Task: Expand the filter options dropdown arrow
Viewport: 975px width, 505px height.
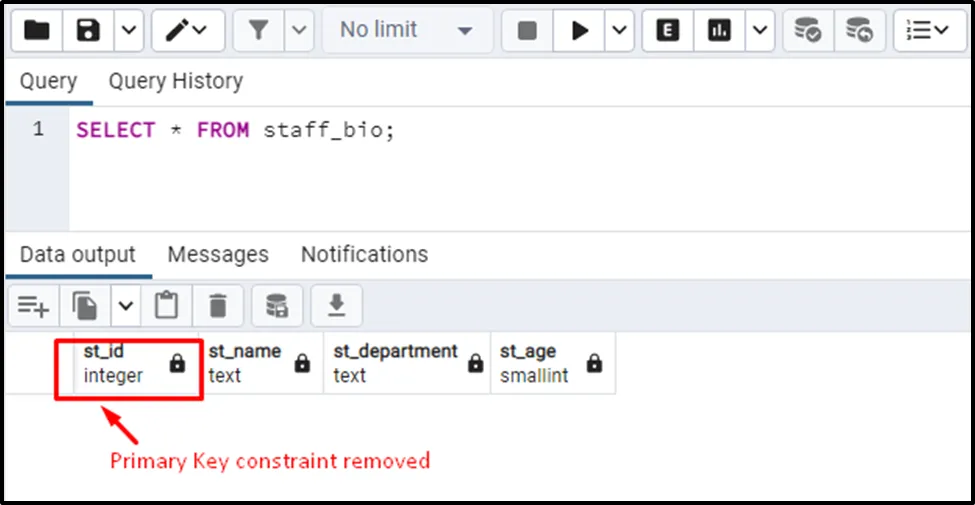Action: coord(299,31)
